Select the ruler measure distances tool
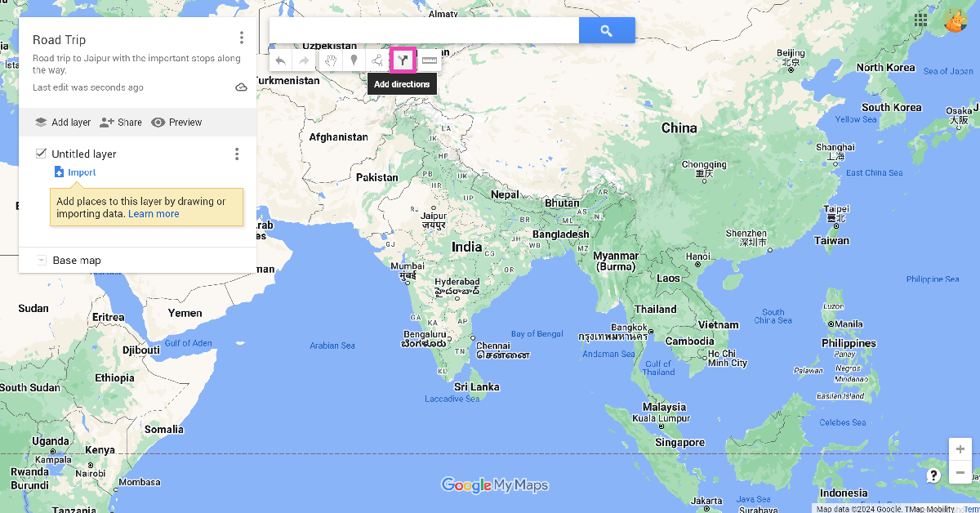 point(430,60)
